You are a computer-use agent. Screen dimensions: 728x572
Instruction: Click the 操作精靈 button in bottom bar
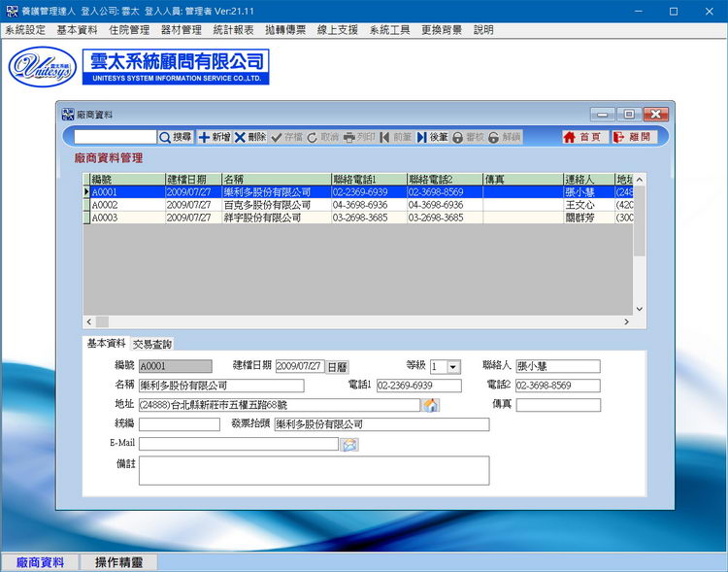(118, 562)
